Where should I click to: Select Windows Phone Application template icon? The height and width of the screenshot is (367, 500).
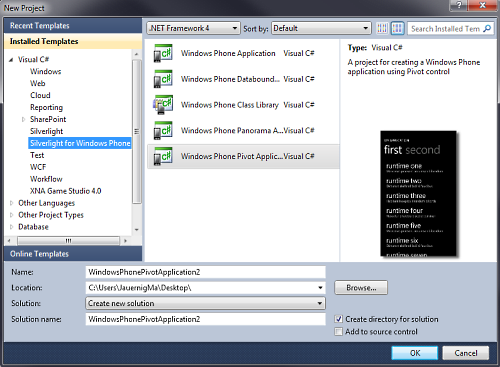[x=163, y=53]
